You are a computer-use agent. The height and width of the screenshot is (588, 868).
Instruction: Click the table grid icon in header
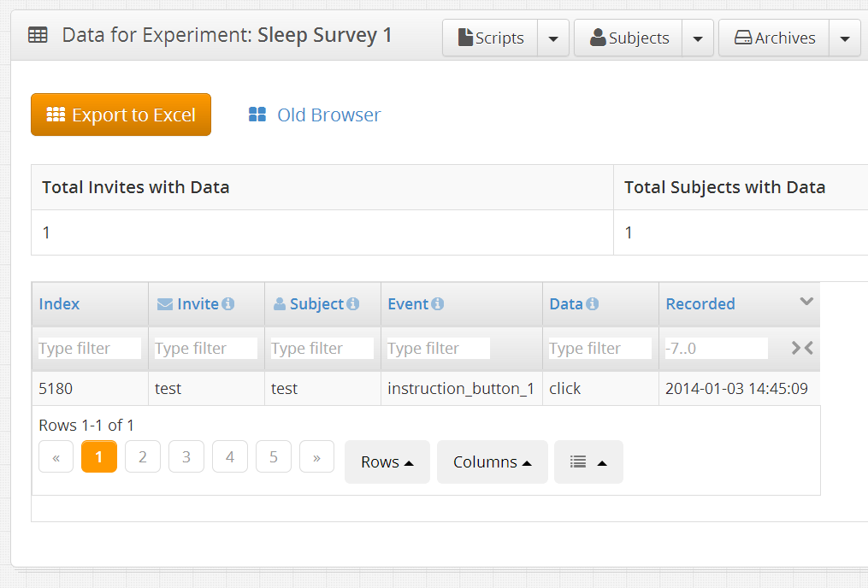pyautogui.click(x=38, y=36)
